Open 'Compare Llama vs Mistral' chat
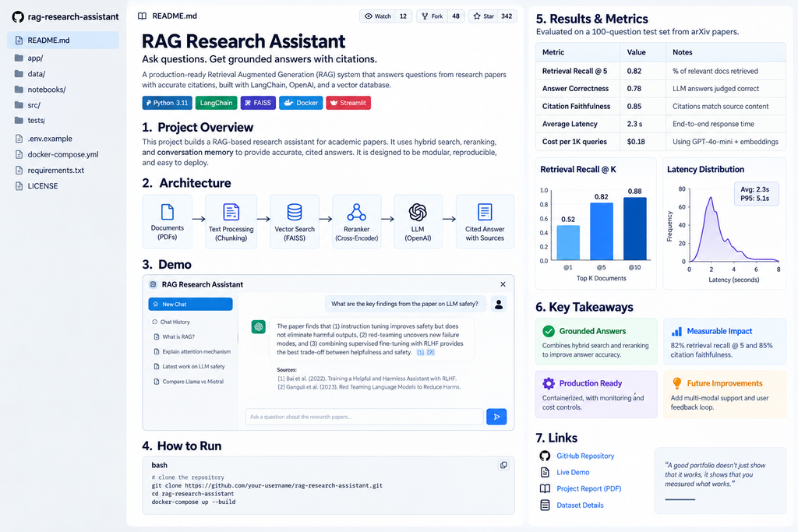This screenshot has height=532, width=798. pyautogui.click(x=189, y=382)
